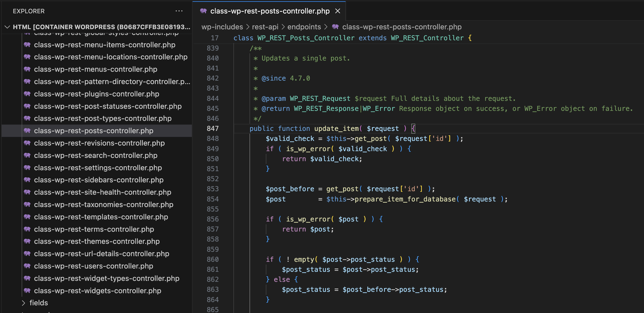Click prepare_item_for_database call on line 854
This screenshot has height=313, width=644.
pos(405,199)
